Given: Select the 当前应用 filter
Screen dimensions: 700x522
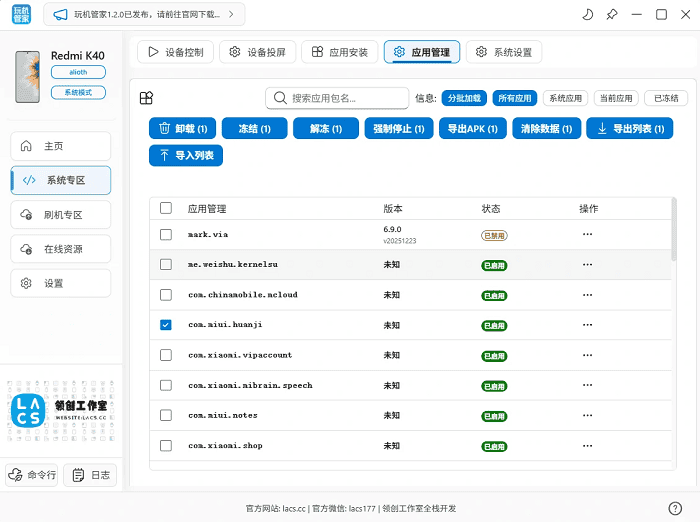Looking at the screenshot, I should pyautogui.click(x=616, y=98).
